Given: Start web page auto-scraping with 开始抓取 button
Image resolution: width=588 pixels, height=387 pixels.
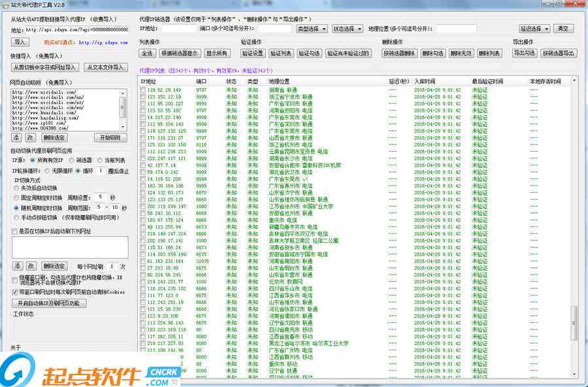Looking at the screenshot, I should (x=110, y=138).
